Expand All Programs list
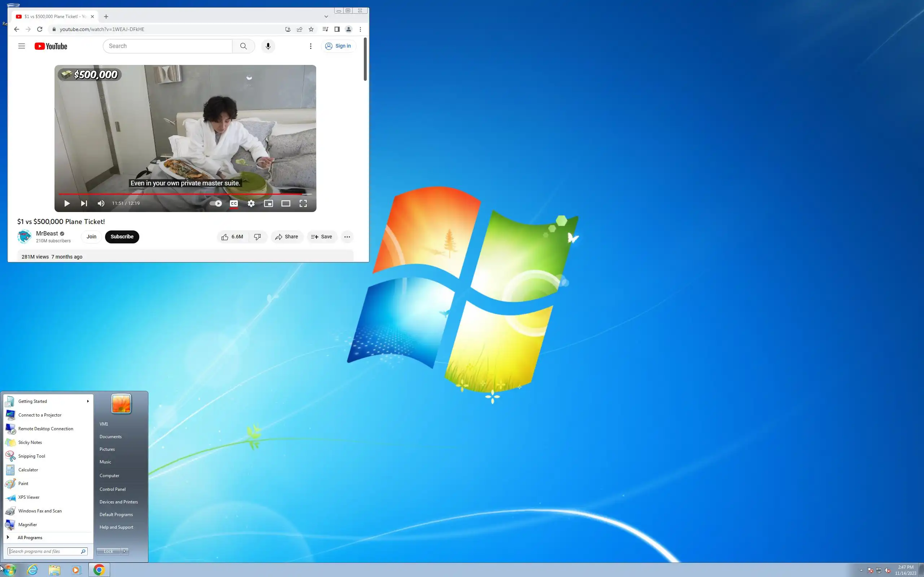 [x=30, y=537]
